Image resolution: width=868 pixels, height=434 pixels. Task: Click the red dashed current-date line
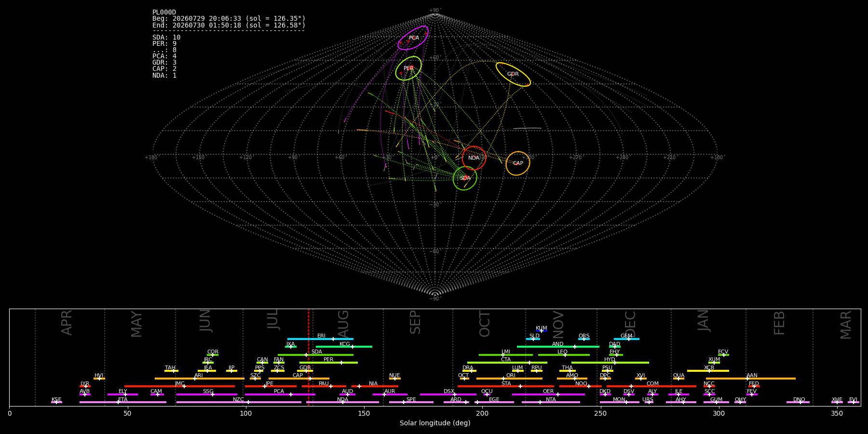(x=309, y=357)
